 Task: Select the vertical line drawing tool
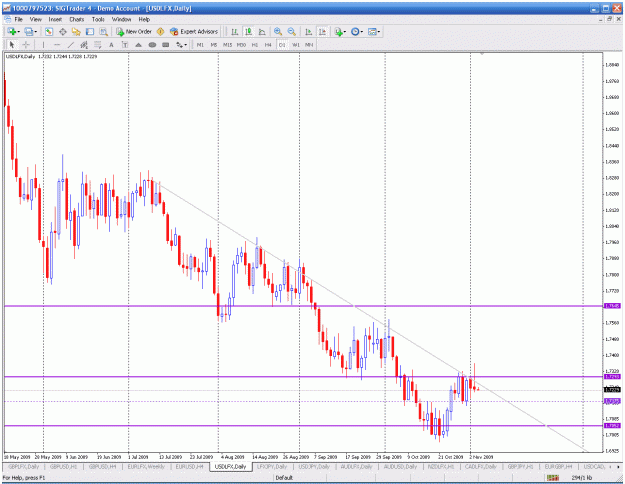tap(43, 45)
